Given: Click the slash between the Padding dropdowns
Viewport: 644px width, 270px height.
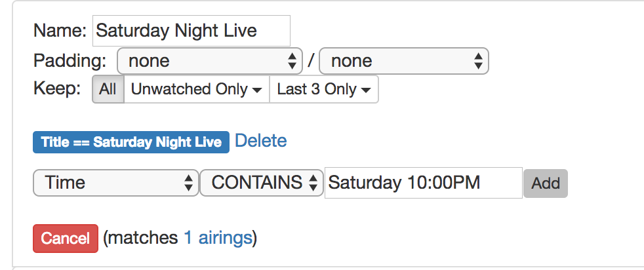Looking at the screenshot, I should coord(311,62).
